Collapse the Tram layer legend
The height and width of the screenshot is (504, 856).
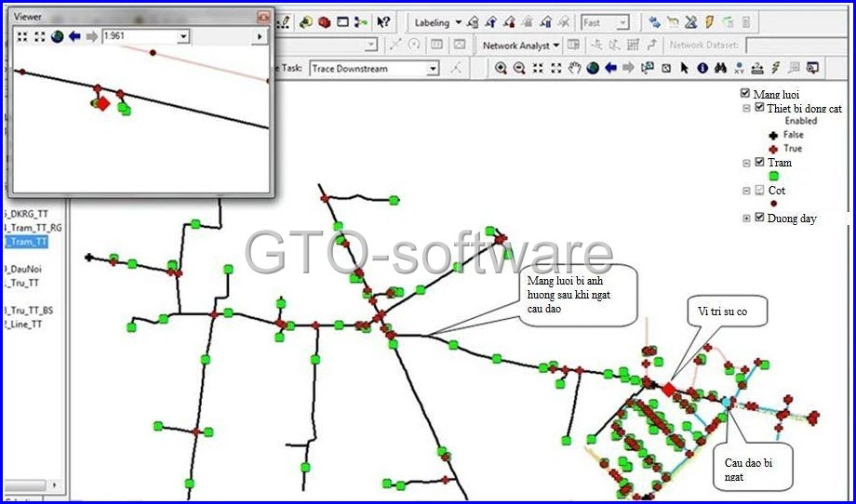click(746, 163)
